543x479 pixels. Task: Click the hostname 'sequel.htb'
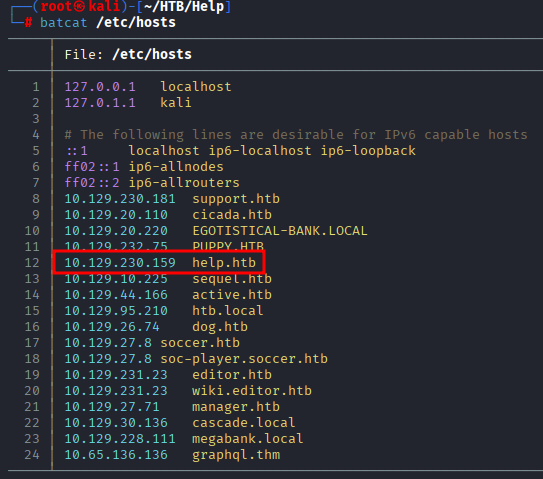[232, 279]
